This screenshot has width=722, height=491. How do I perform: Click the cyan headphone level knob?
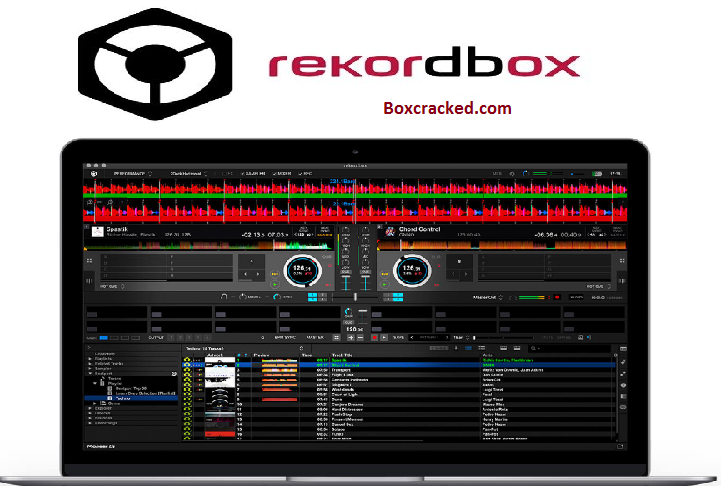click(277, 297)
